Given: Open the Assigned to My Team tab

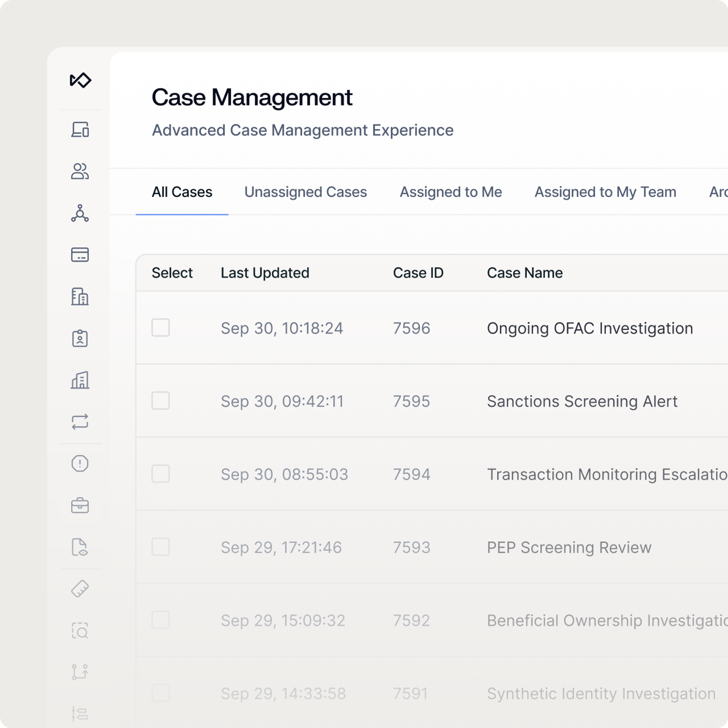Looking at the screenshot, I should [605, 192].
